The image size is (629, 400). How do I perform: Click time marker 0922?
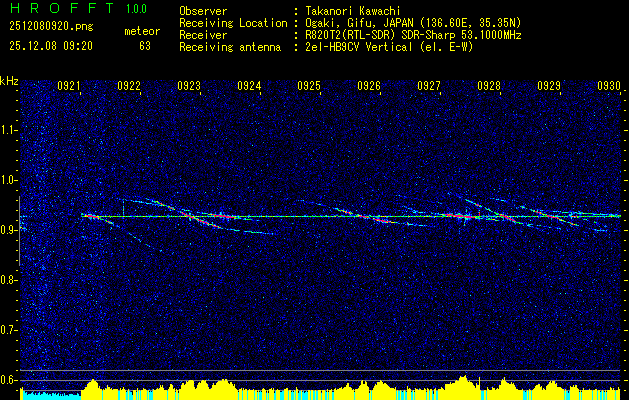(129, 85)
